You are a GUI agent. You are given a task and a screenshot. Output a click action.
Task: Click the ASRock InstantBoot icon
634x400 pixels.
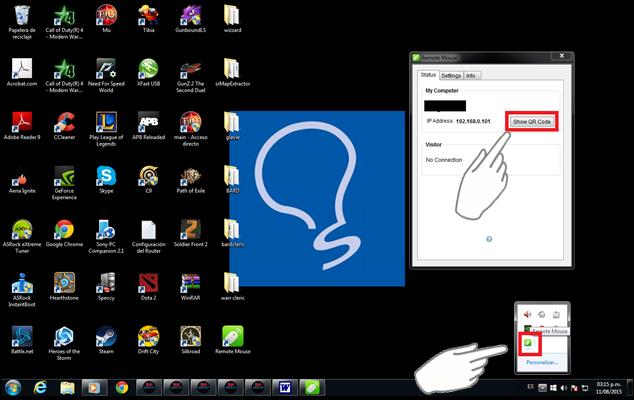(x=22, y=290)
